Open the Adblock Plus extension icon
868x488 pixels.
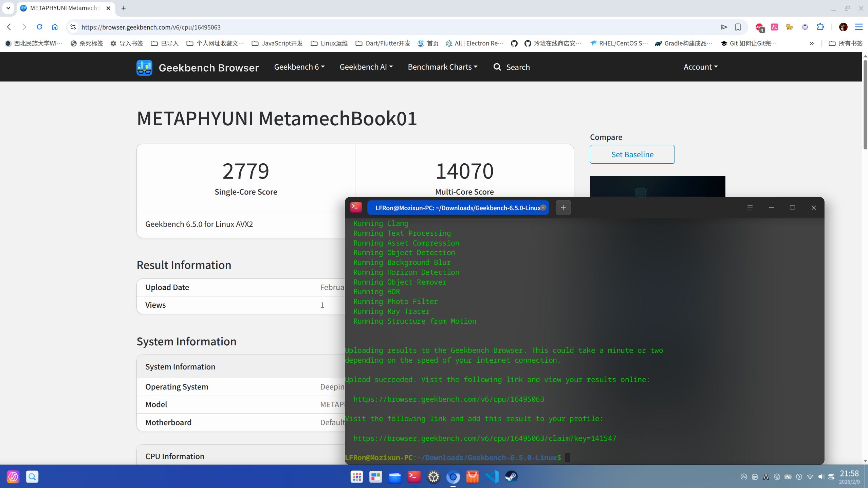pyautogui.click(x=759, y=27)
